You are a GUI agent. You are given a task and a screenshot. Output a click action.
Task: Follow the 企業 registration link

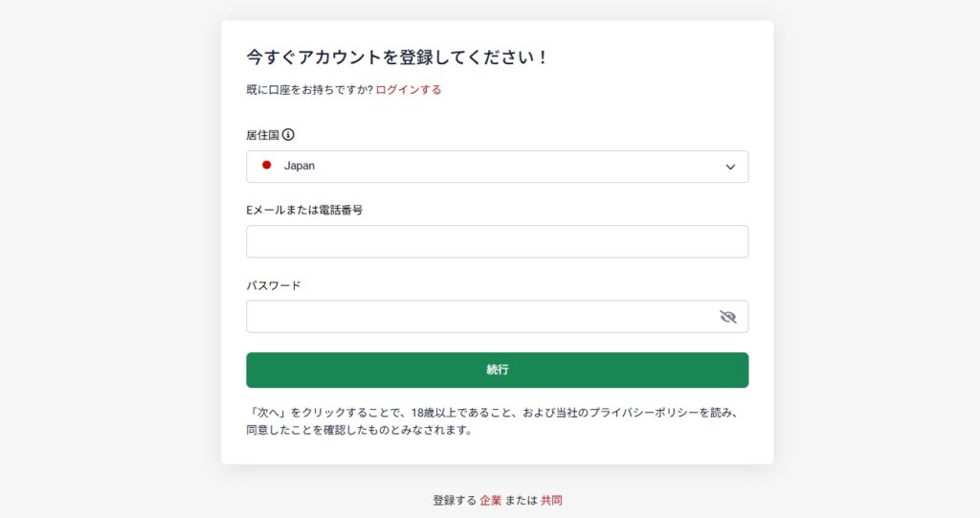coord(491,500)
